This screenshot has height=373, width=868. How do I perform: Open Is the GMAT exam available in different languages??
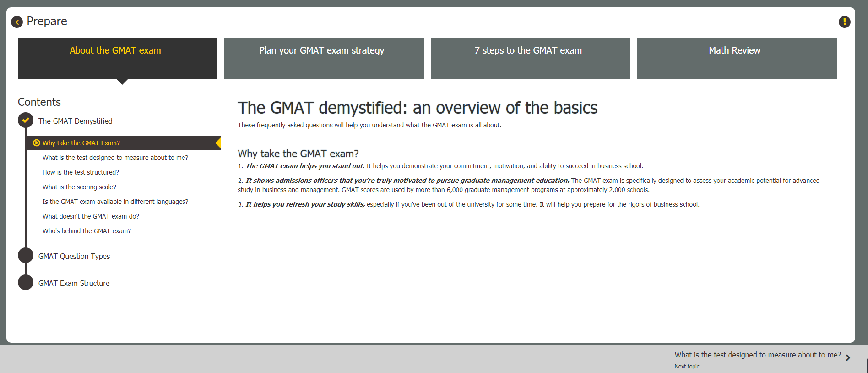(115, 202)
